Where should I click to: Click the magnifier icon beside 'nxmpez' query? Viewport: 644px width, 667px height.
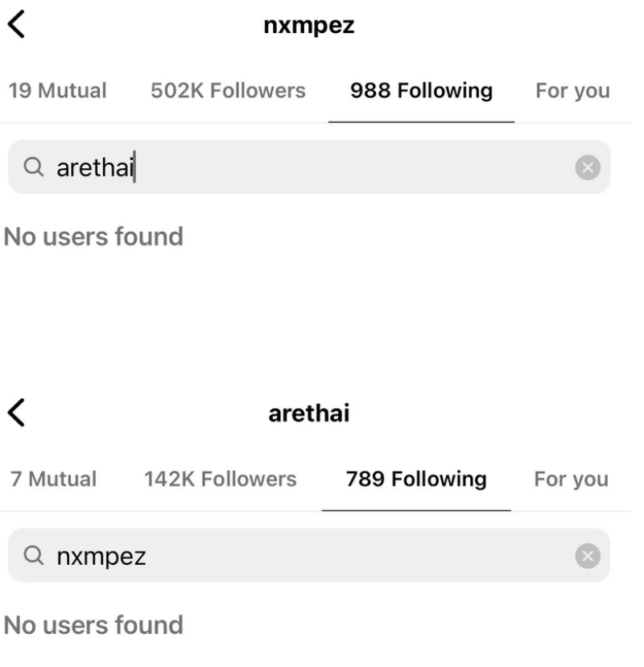tap(32, 556)
